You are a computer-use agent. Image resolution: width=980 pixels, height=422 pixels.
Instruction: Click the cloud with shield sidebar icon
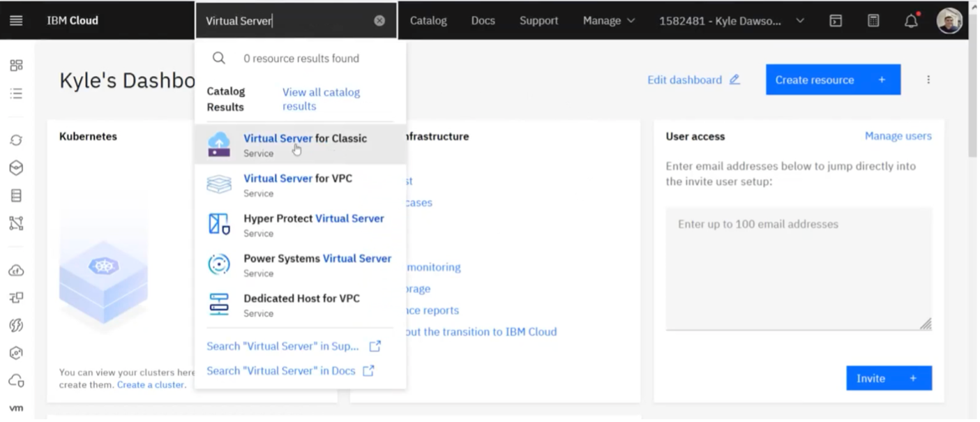pos(16,381)
